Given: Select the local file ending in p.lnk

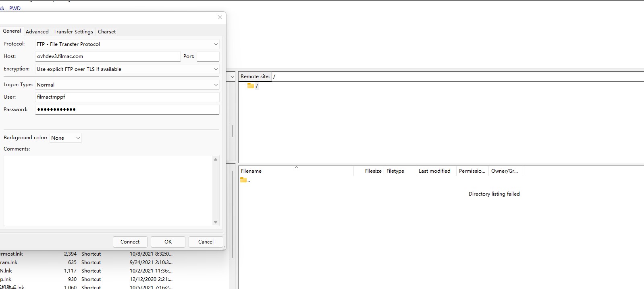Looking at the screenshot, I should [x=6, y=279].
